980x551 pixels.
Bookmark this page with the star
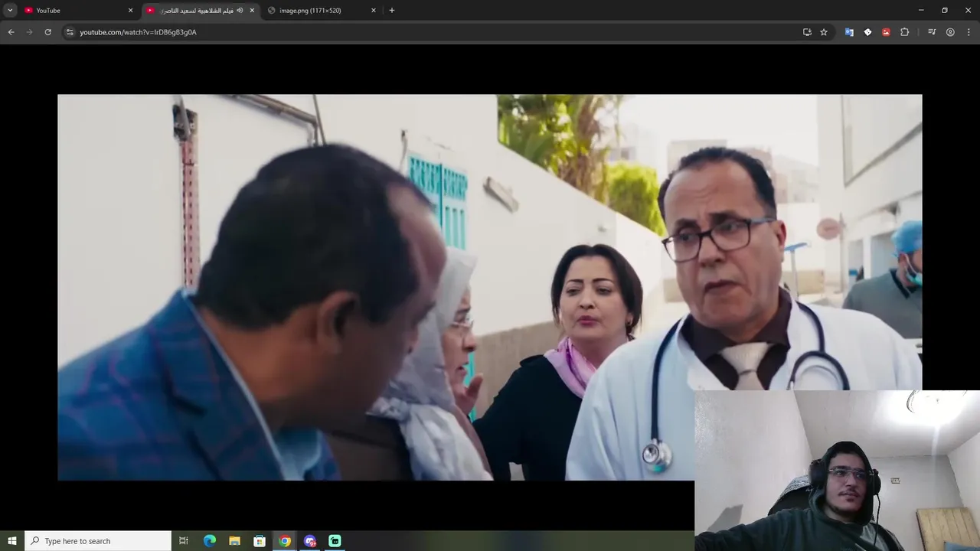point(824,32)
